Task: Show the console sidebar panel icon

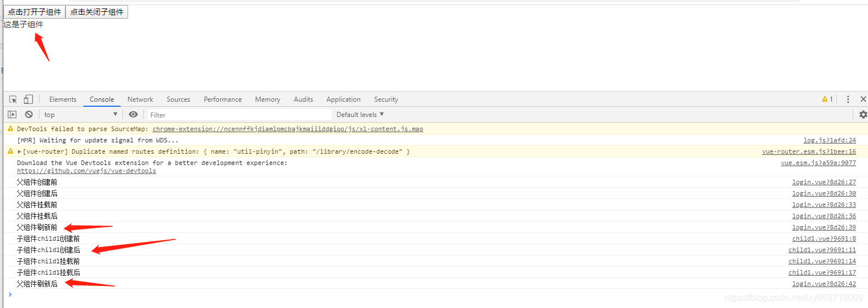Action: tap(12, 115)
